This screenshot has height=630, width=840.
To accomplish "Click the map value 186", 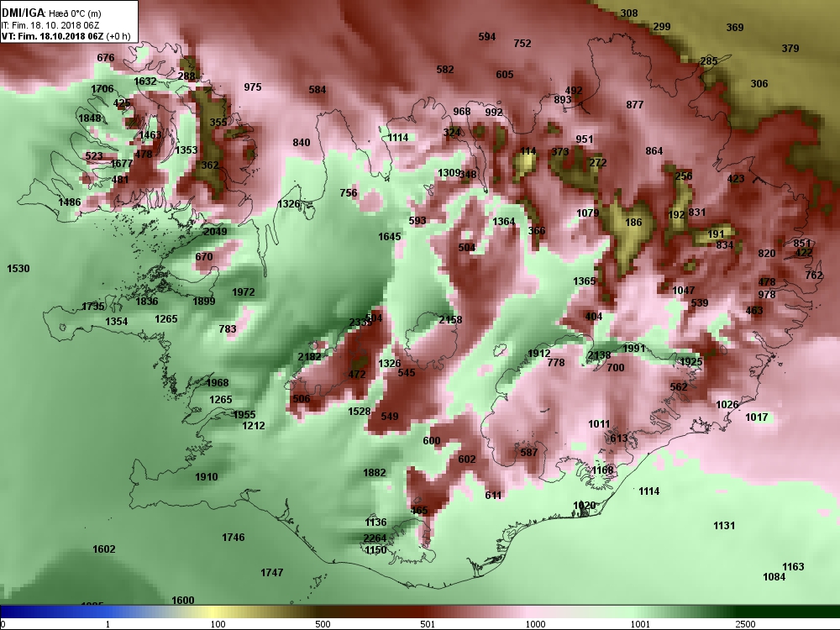I will (633, 223).
